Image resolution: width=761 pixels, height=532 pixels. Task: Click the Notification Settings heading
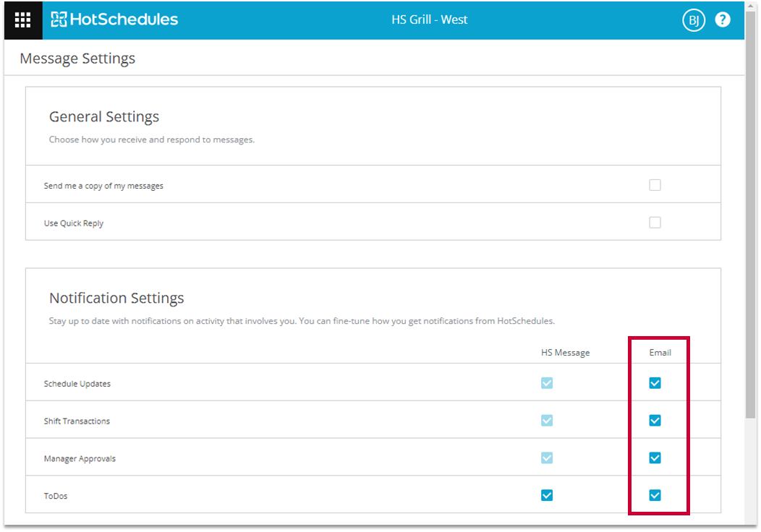click(116, 298)
